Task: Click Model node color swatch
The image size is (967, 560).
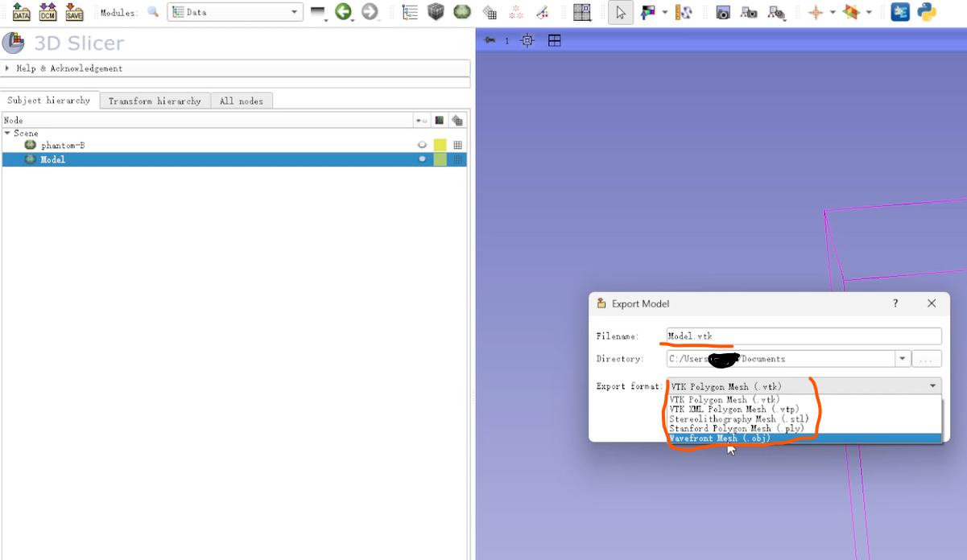Action: pos(440,159)
